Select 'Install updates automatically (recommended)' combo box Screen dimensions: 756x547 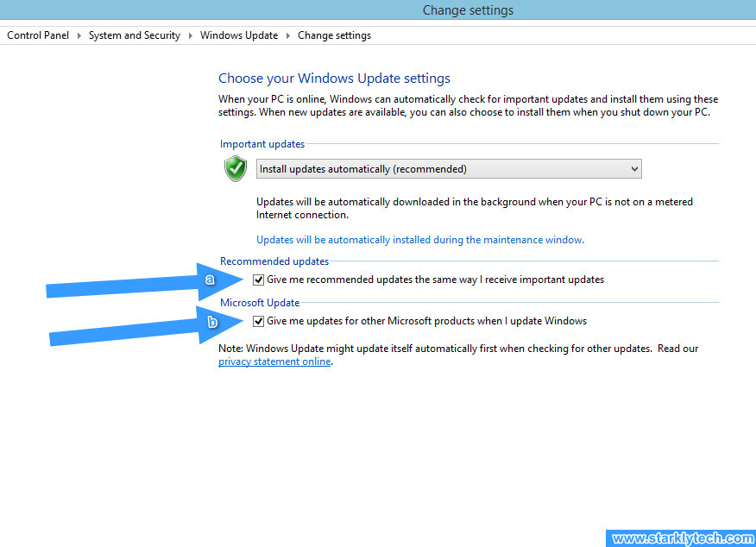tap(449, 168)
